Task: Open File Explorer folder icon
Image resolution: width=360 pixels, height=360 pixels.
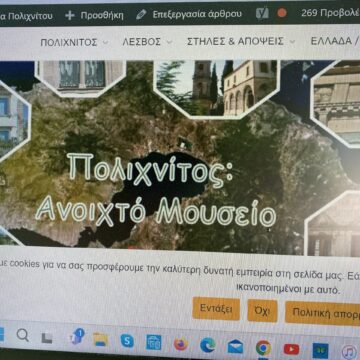Action: (100, 340)
